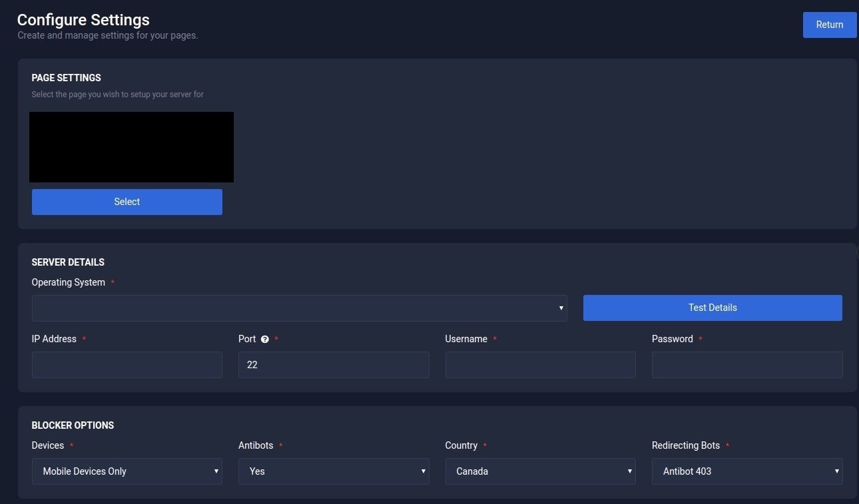Click the page preview thumbnail
859x504 pixels.
[x=131, y=146]
